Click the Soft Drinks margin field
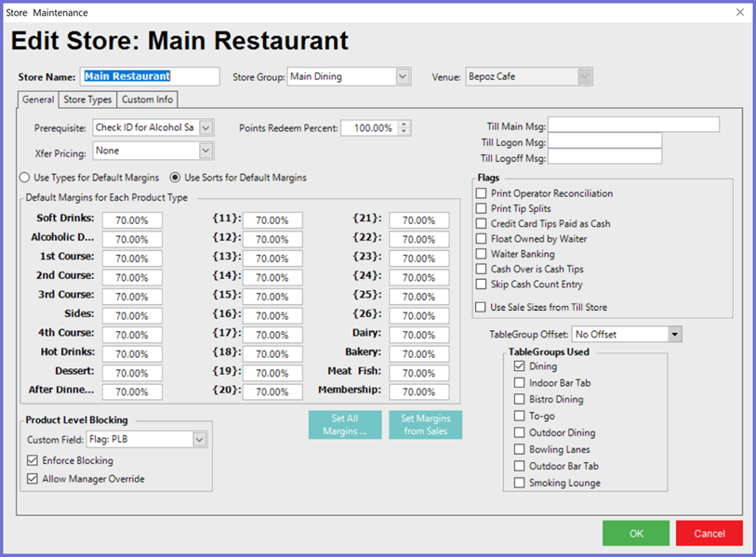This screenshot has width=756, height=557. click(132, 220)
